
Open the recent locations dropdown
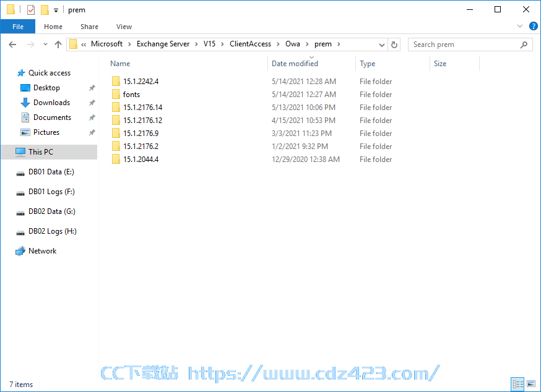tap(45, 45)
